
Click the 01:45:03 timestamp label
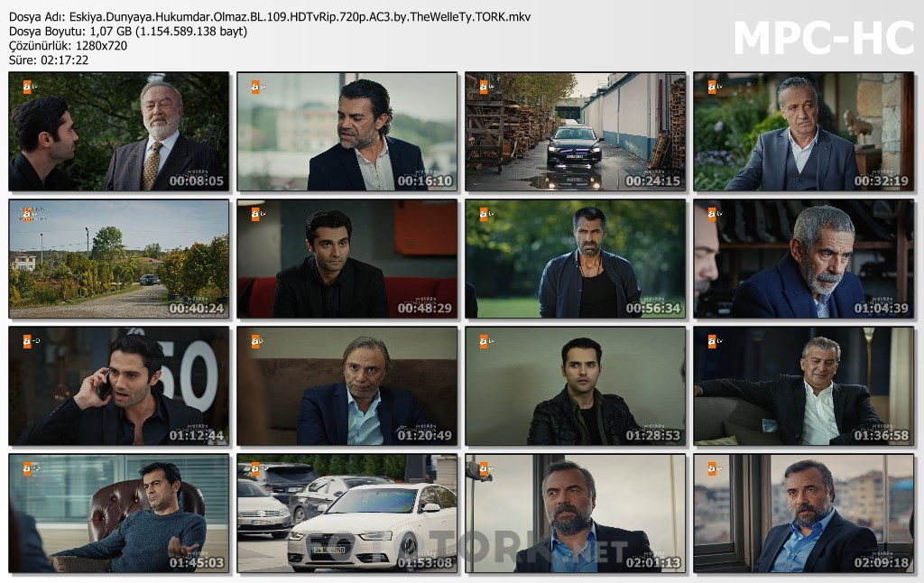[196, 563]
